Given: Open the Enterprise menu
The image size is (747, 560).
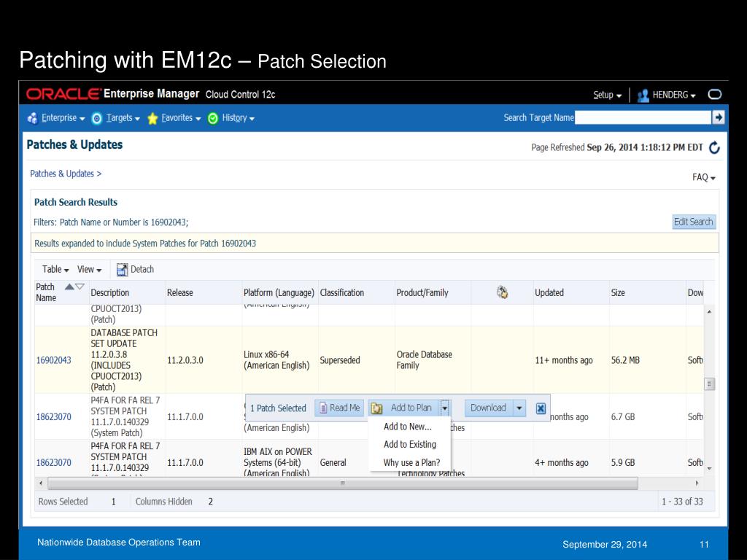Looking at the screenshot, I should (63, 118).
